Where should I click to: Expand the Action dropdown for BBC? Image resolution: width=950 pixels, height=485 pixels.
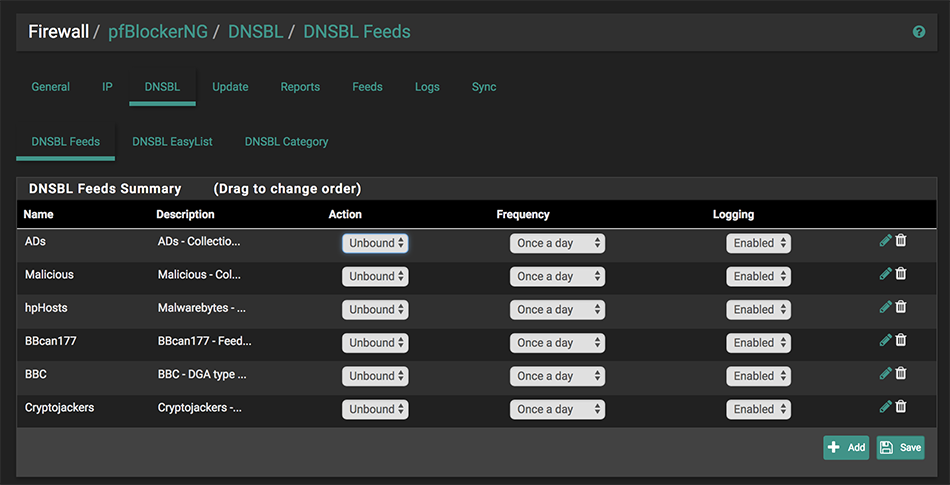pos(375,376)
